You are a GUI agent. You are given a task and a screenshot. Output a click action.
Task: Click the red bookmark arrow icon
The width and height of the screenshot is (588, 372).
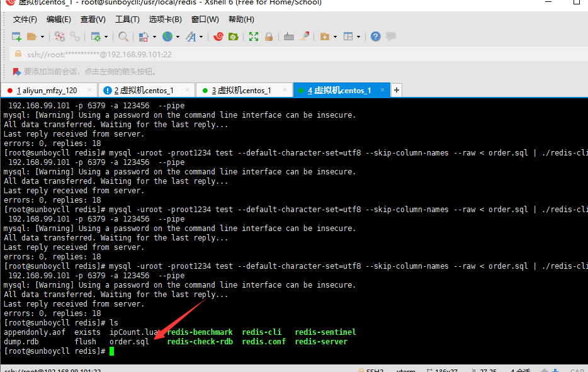click(x=16, y=72)
